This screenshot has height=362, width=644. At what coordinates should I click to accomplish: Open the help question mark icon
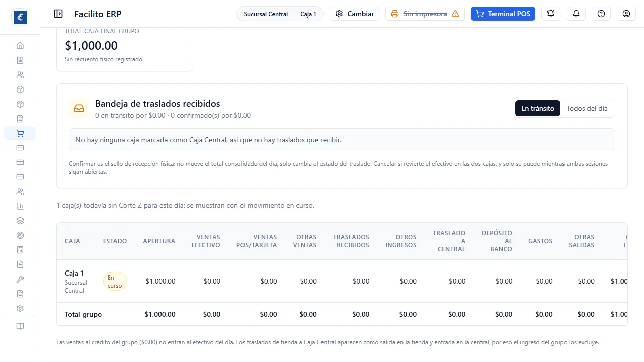click(x=601, y=14)
